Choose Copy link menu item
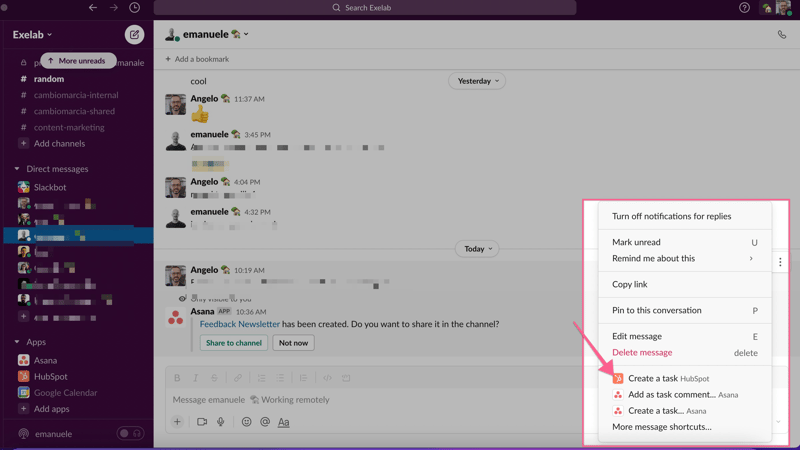Screen dimensions: 800x450 pos(685,284)
